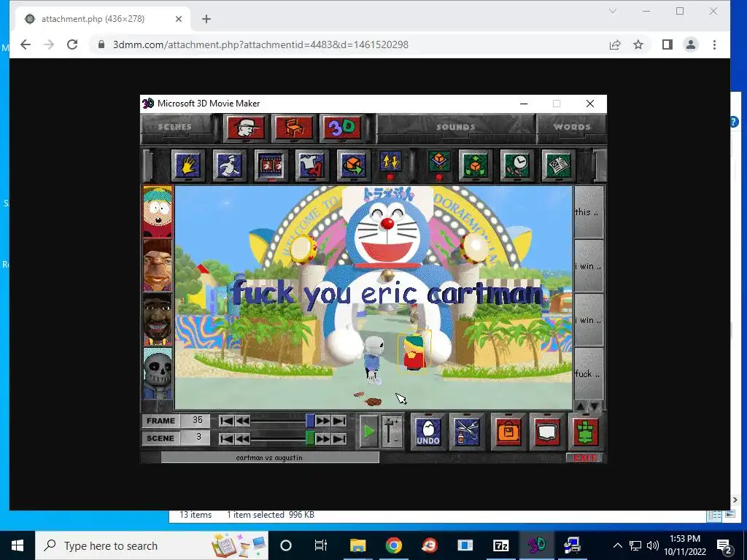Open the Chrome profile menu
Viewport: 747px width, 560px height.
[690, 44]
